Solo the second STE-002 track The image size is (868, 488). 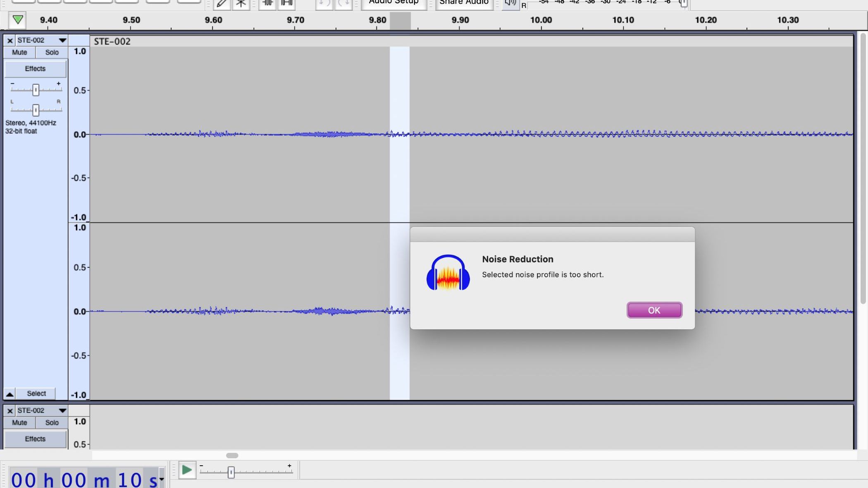click(x=52, y=423)
